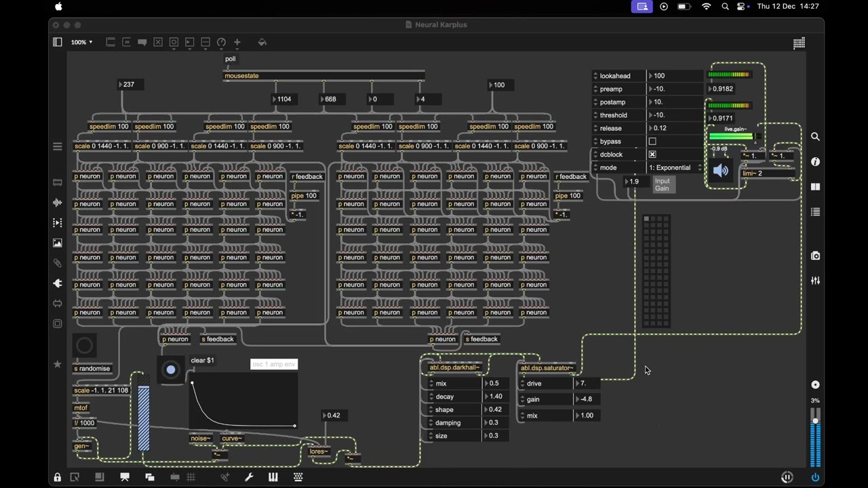Open the snapshots camera icon
The height and width of the screenshot is (488, 868).
(x=815, y=256)
